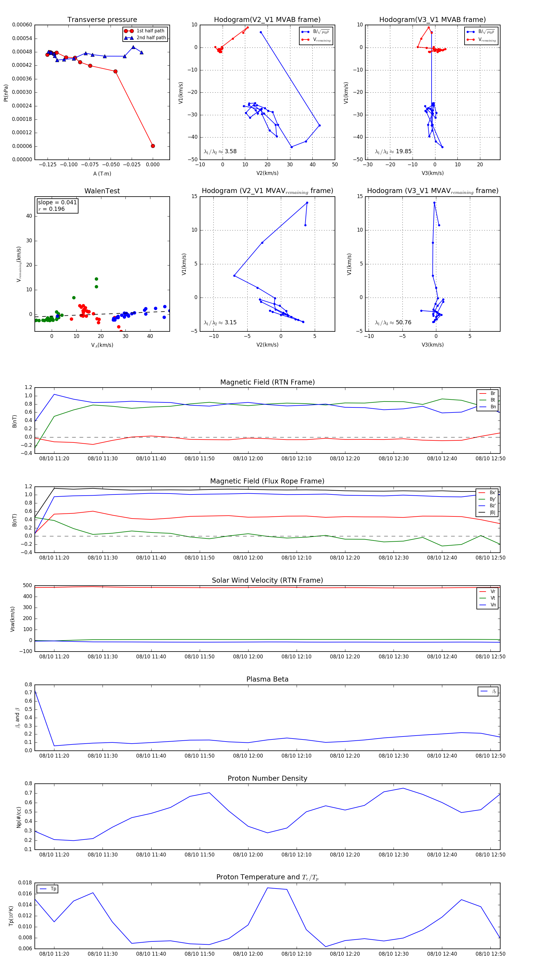Select the 1st half path legend entry

pos(145,31)
